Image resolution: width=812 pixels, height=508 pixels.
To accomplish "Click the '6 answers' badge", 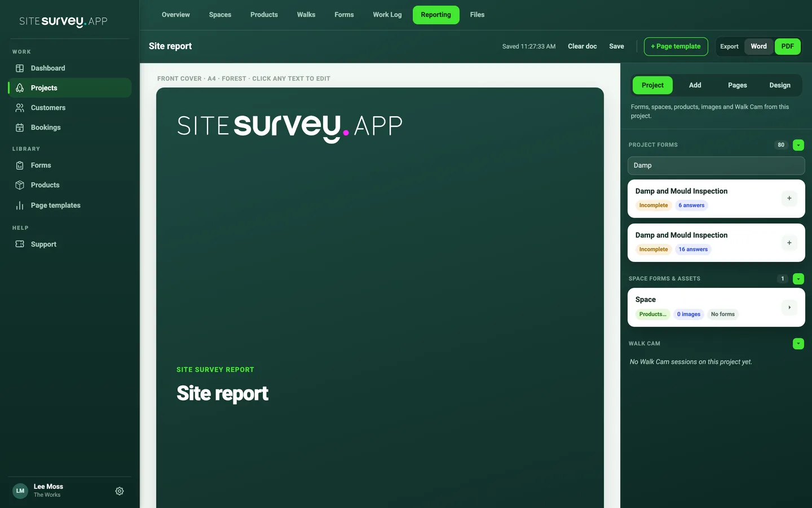I will click(691, 205).
